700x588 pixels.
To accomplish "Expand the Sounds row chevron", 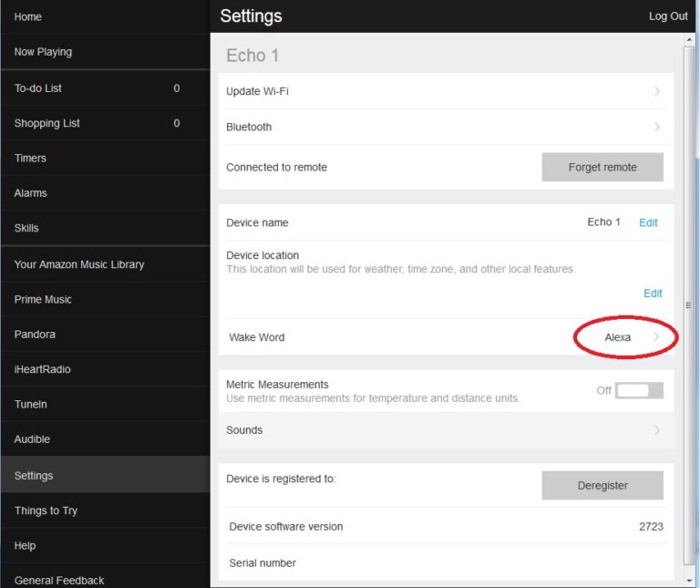I will [x=657, y=430].
